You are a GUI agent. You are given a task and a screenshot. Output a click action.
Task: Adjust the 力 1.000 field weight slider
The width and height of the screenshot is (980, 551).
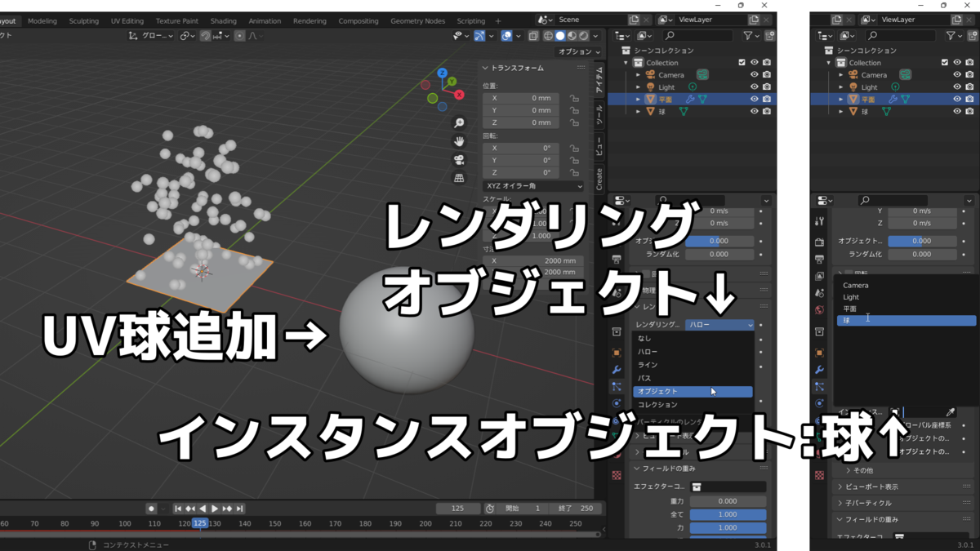728,528
